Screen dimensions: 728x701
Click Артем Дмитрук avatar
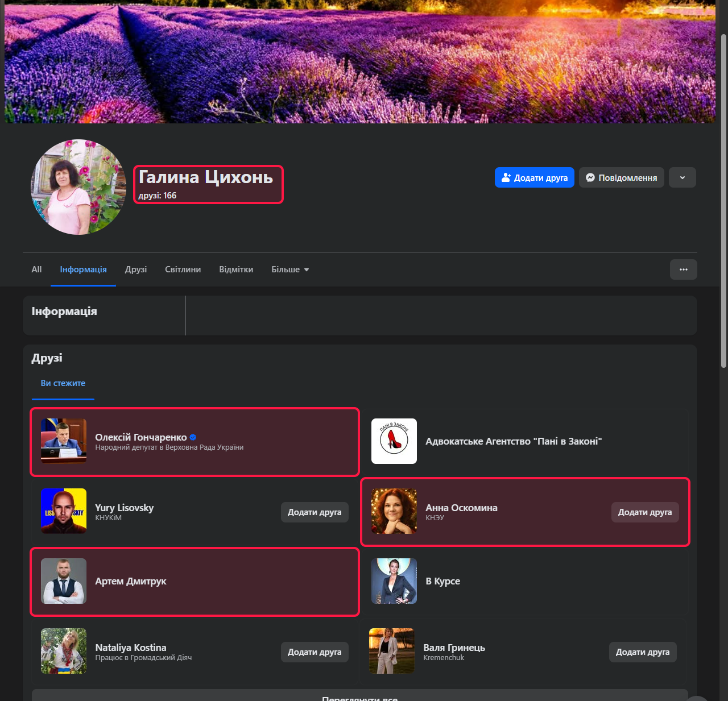coord(64,581)
